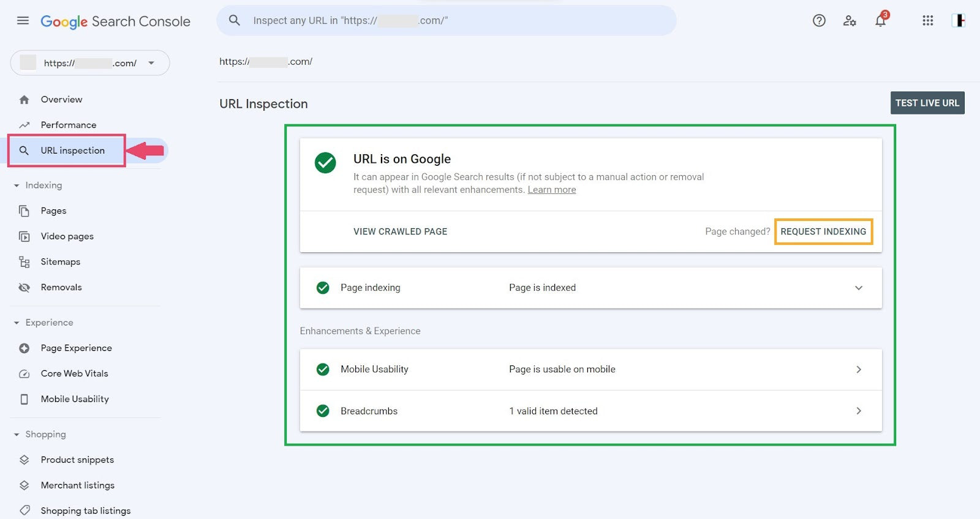This screenshot has height=519, width=980.
Task: Open Core Web Vitals report
Action: tap(74, 374)
